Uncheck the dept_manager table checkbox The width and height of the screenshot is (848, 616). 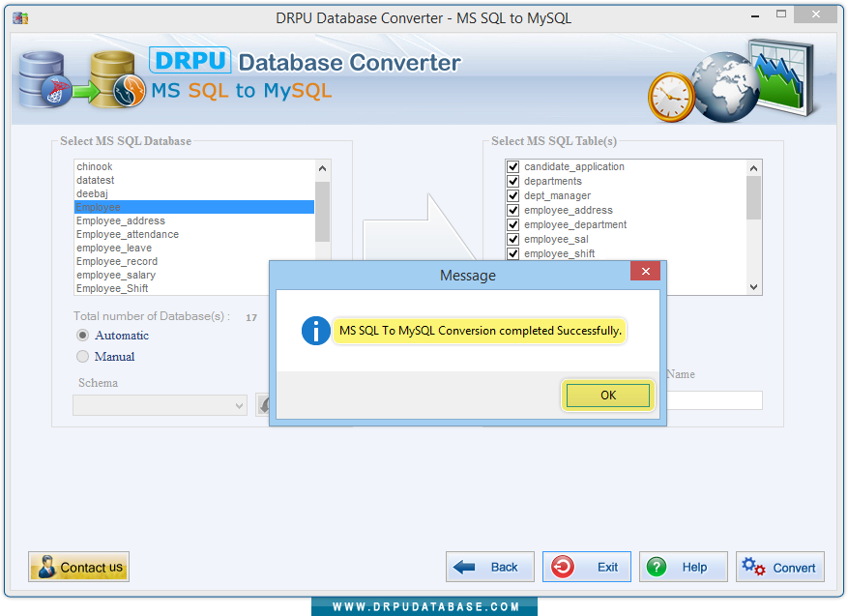point(512,195)
